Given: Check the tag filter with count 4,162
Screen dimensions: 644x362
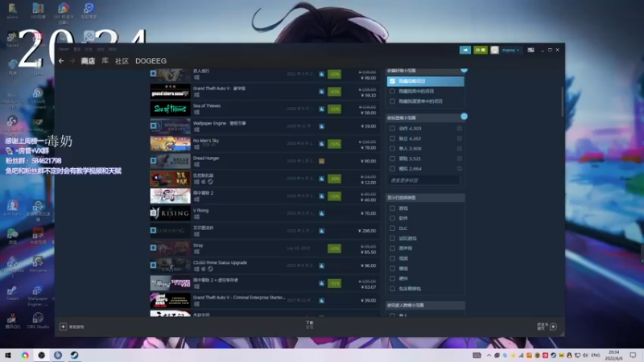Looking at the screenshot, I should coord(392,138).
